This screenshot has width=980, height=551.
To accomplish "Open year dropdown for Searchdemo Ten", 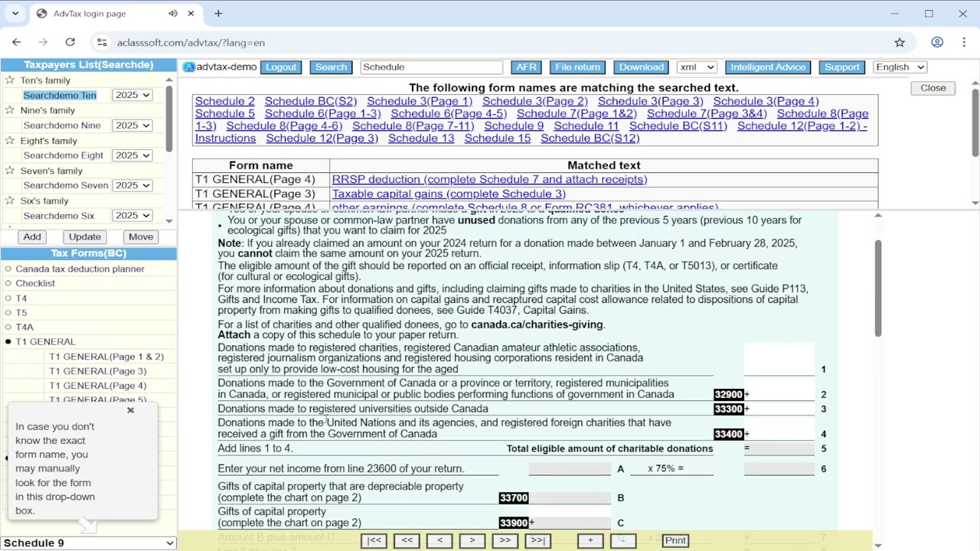I will [x=132, y=95].
